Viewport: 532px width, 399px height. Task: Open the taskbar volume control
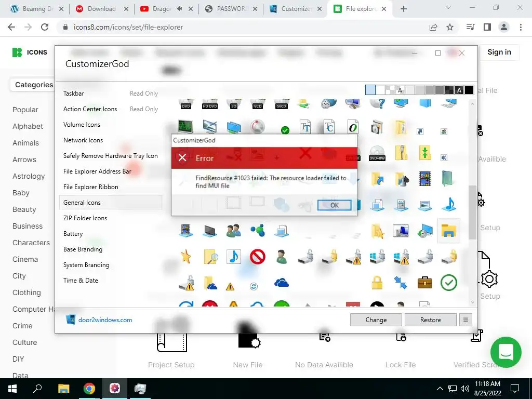click(x=465, y=389)
